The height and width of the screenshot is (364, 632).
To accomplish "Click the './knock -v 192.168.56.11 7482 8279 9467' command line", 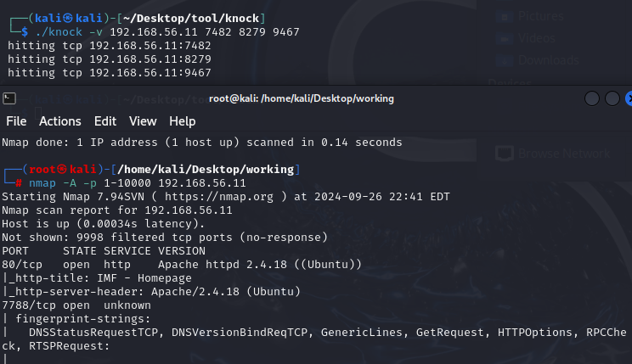I will click(x=167, y=31).
